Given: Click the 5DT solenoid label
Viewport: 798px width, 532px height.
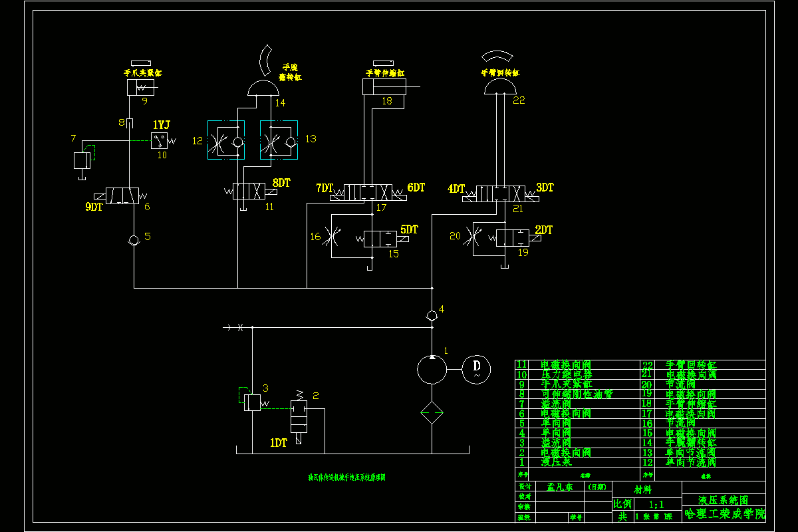Looking at the screenshot, I should 410,229.
